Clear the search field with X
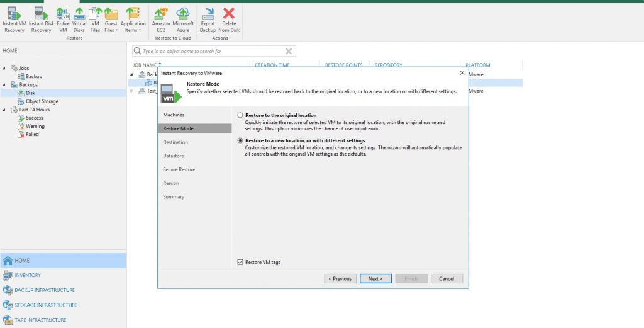The width and height of the screenshot is (644, 328). [x=289, y=52]
